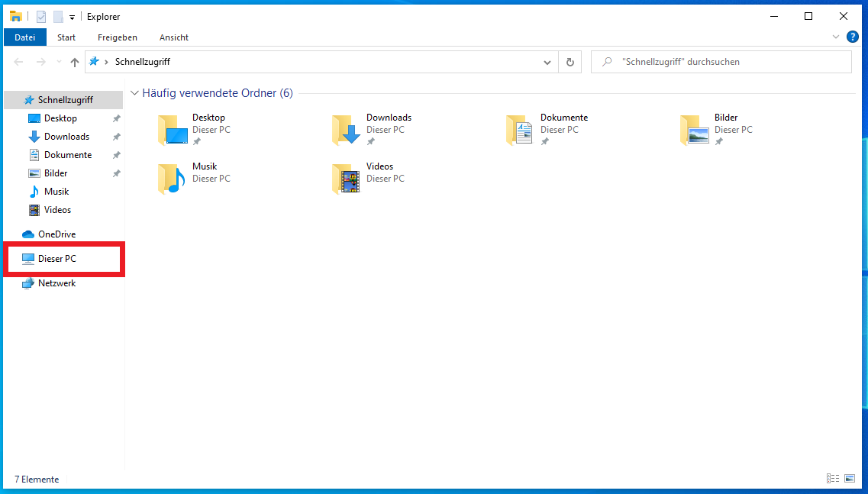This screenshot has width=868, height=494.
Task: Switch to large thumbnails view in status bar
Action: [x=850, y=479]
